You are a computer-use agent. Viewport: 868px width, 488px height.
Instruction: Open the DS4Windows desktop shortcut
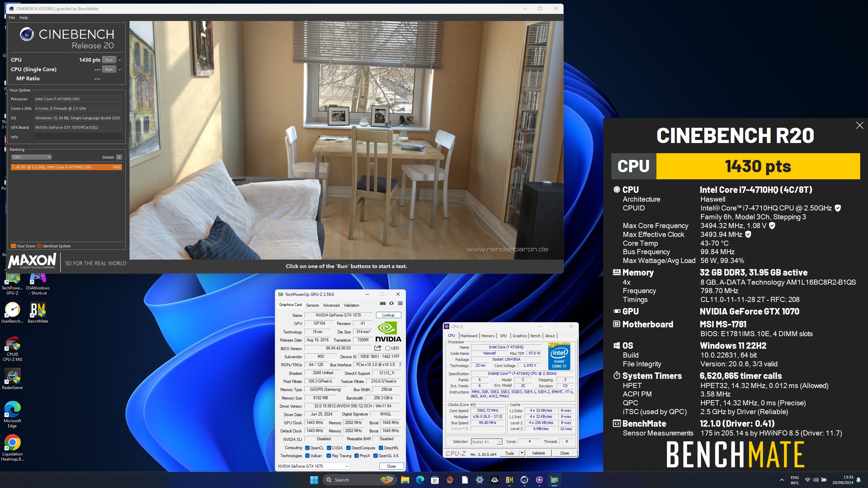38,284
